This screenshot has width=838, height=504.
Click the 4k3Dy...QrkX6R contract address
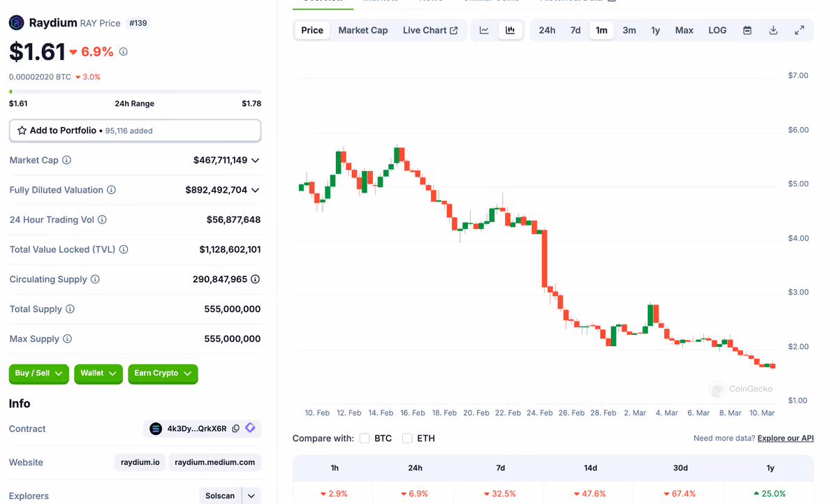tap(197, 429)
